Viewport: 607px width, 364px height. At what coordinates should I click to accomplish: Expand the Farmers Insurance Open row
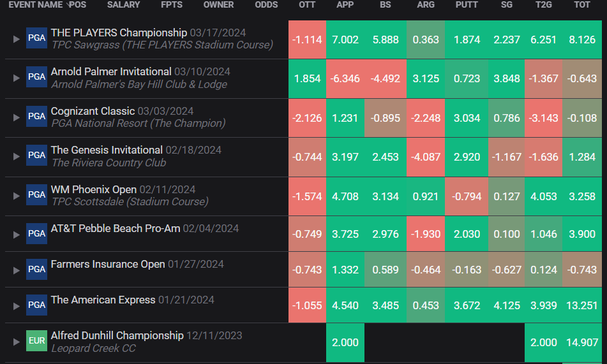point(16,270)
